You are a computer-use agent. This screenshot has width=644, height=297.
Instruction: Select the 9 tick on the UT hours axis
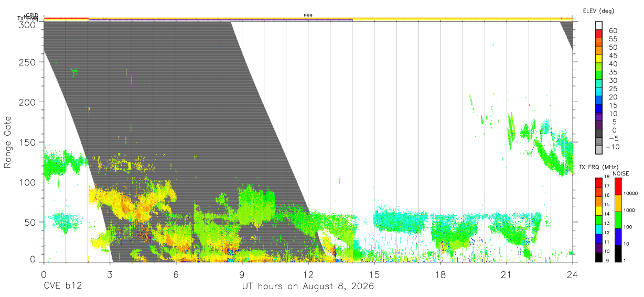tap(242, 274)
